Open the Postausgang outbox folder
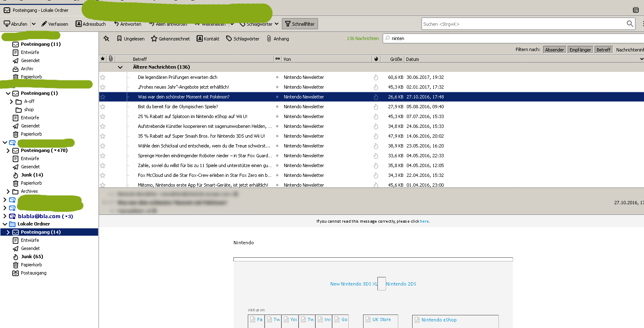Screen dimensions: 644x328 pyautogui.click(x=34, y=273)
